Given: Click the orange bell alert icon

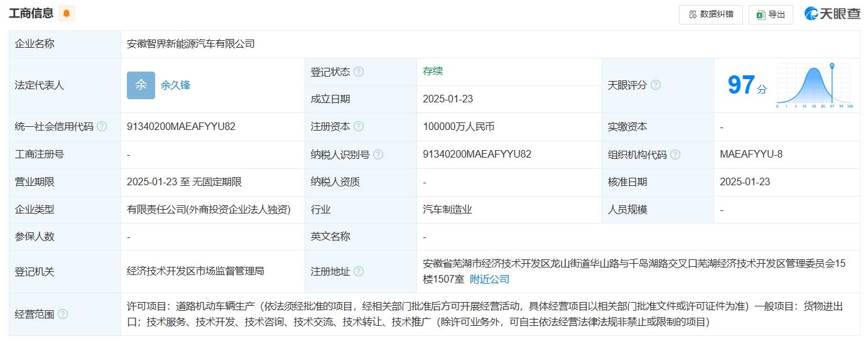Looking at the screenshot, I should click(x=67, y=13).
